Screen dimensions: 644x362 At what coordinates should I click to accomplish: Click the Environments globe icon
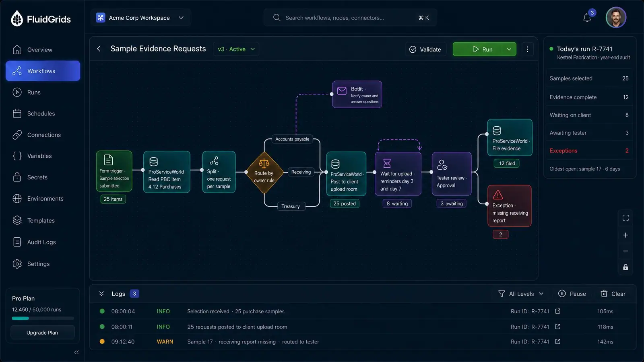click(x=17, y=198)
